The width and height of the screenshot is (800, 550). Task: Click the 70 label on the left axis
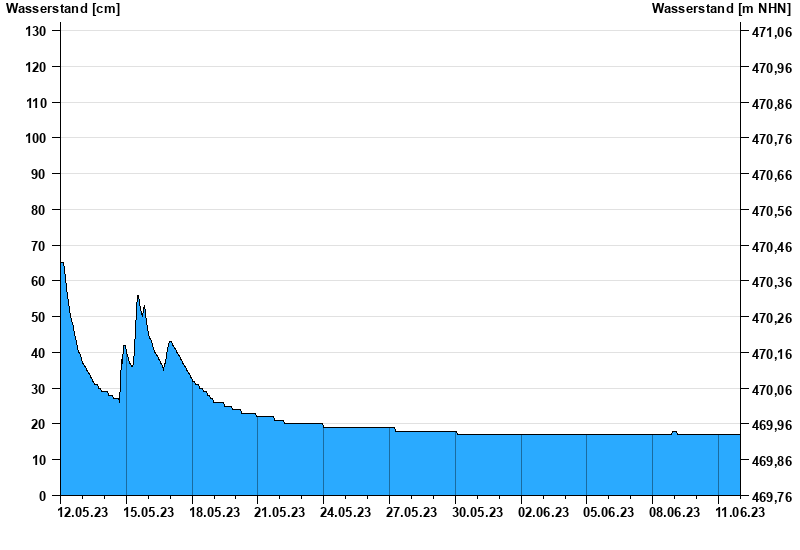click(x=39, y=246)
